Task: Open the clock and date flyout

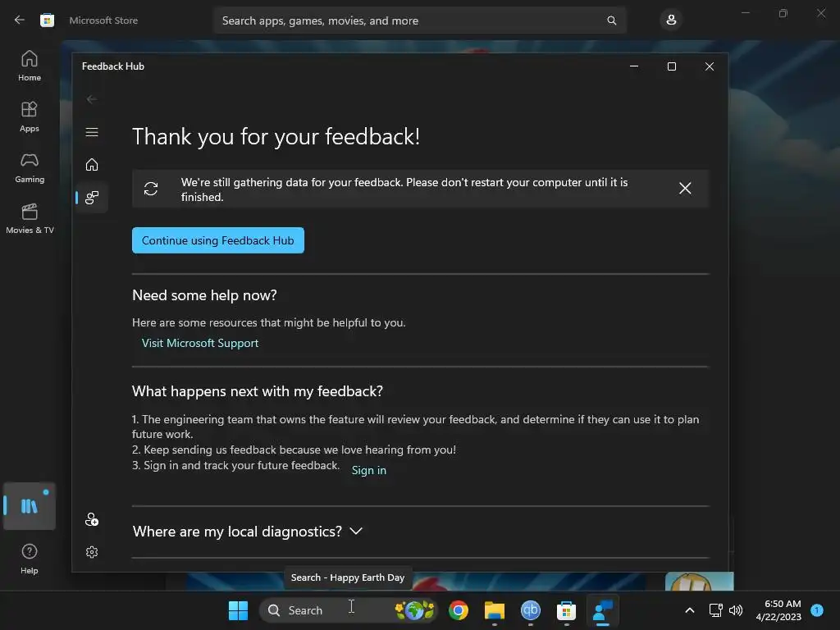Action: click(778, 610)
